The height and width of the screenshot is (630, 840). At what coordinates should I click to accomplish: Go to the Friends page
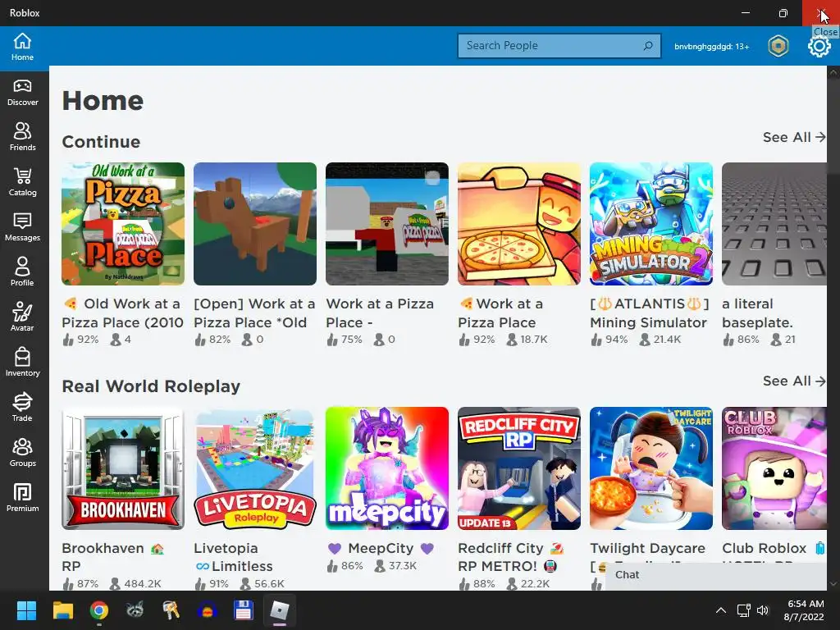pos(22,137)
